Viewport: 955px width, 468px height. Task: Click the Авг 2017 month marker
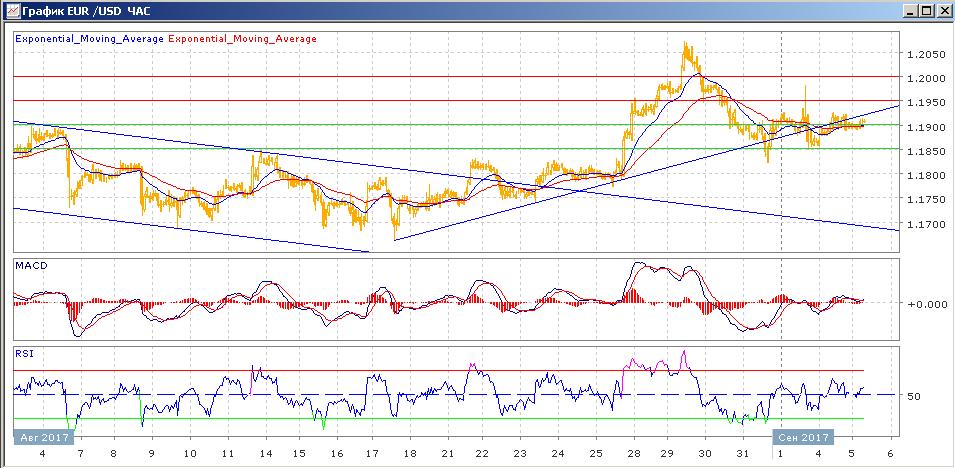coord(43,438)
